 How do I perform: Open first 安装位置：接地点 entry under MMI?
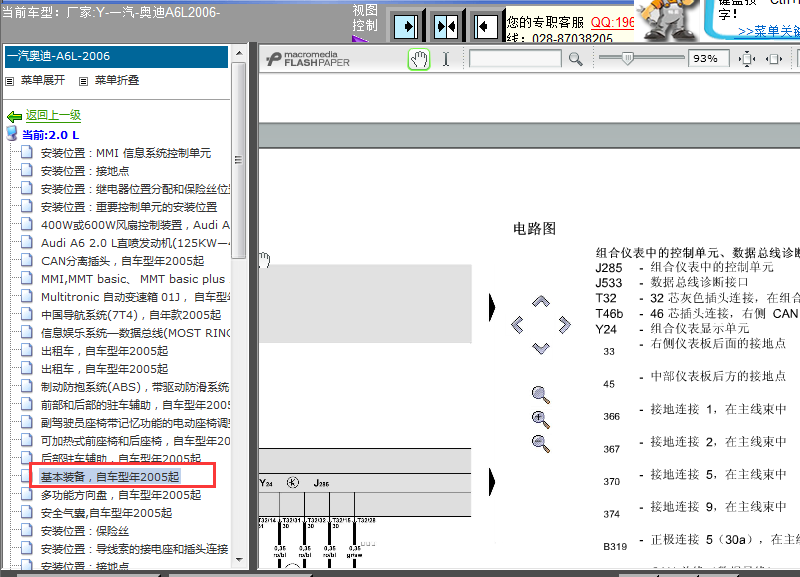tap(85, 171)
